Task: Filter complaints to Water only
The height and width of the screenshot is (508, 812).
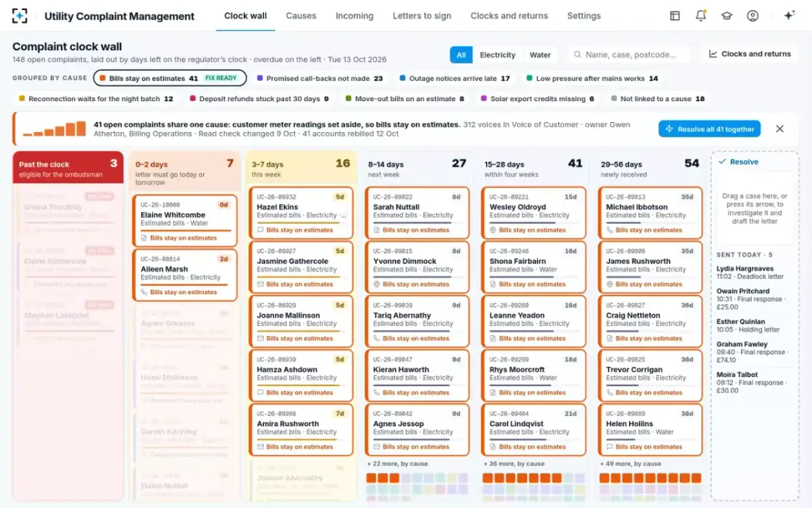Action: 540,55
